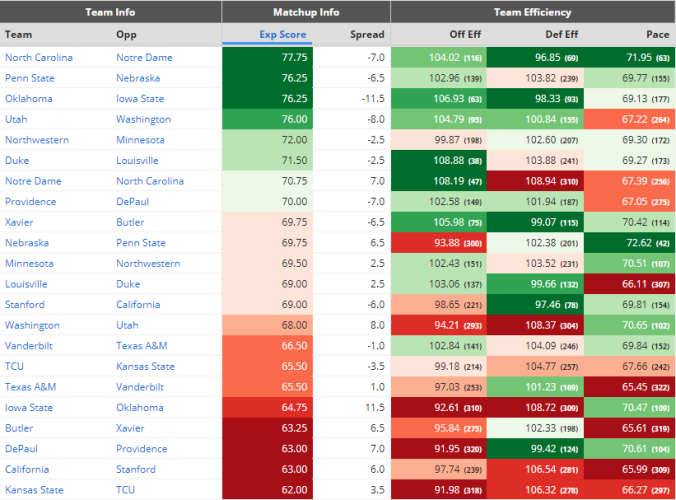Screen dimensions: 676x500
Task: Open TCU team link
Action: click(x=14, y=366)
